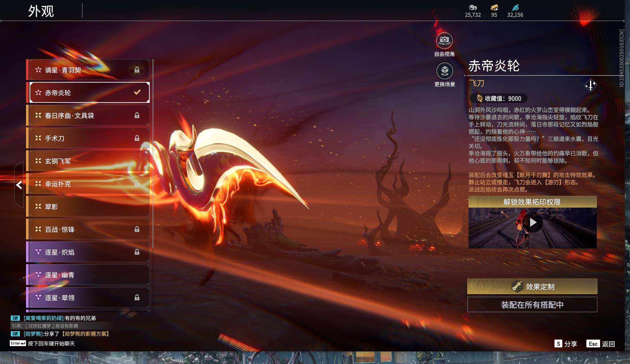Click the 收藏值：9000 collection value badge
The image size is (630, 364).
(499, 98)
